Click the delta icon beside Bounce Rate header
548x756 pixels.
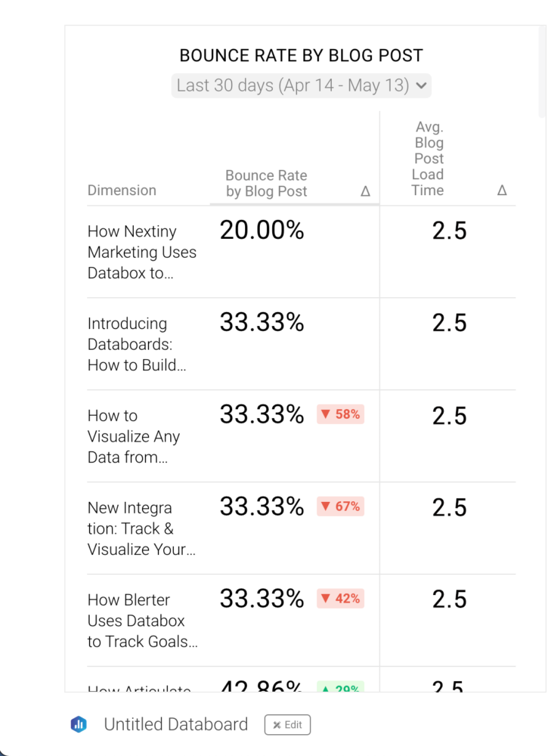click(365, 191)
